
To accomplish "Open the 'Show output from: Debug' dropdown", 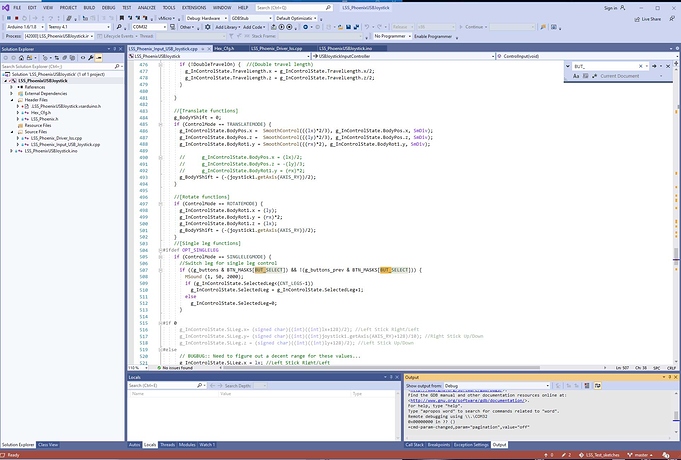I will pyautogui.click(x=497, y=386).
